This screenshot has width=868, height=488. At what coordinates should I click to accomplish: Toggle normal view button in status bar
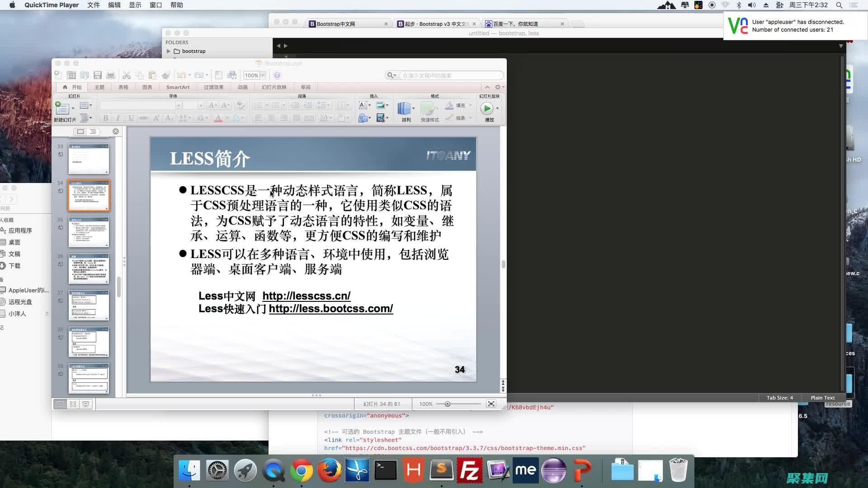click(60, 404)
